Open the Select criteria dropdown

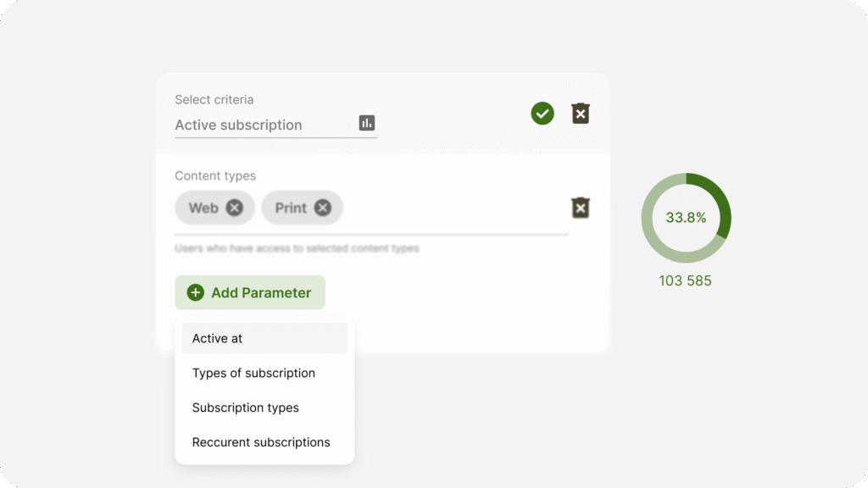pyautogui.click(x=271, y=125)
